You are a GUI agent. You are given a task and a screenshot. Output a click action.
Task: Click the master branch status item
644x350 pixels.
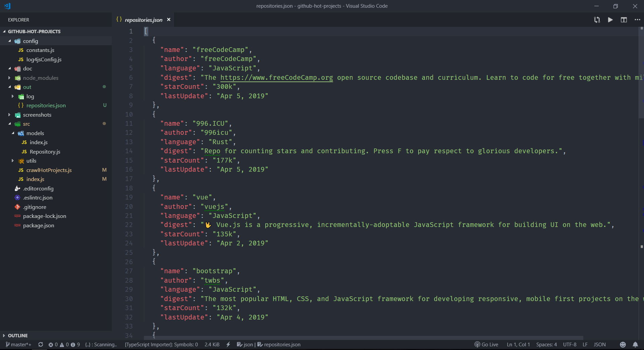[18, 345]
